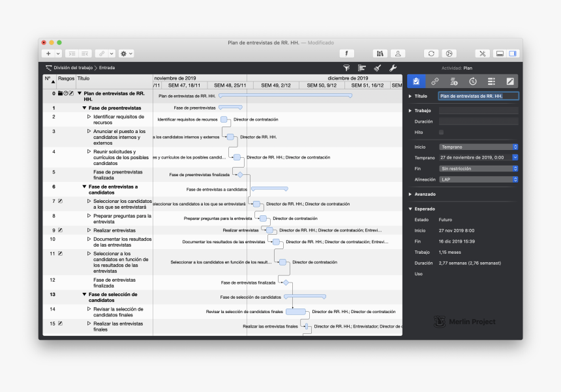Image resolution: width=561 pixels, height=392 pixels.
Task: Expand the Identificar requisitos de recursos row
Action: pyautogui.click(x=89, y=117)
